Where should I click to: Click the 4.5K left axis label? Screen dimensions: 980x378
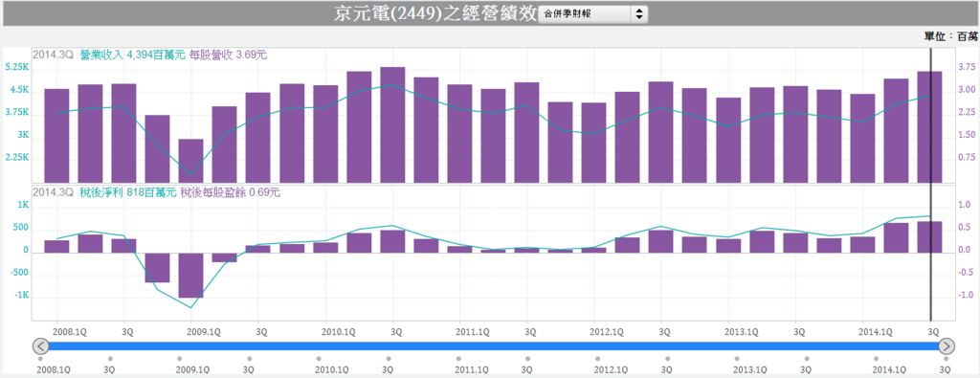(x=19, y=90)
